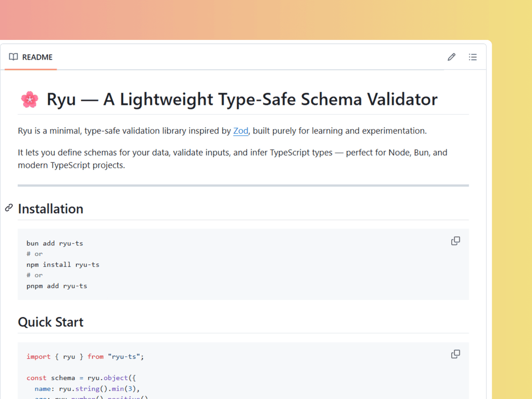Click the "npm install ryu-ts" command line
The width and height of the screenshot is (532, 399).
pyautogui.click(x=63, y=265)
